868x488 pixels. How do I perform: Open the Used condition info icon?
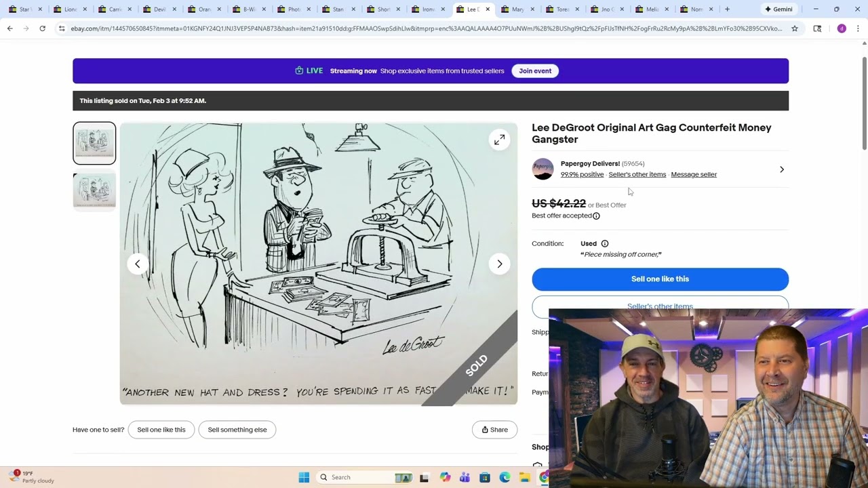[605, 243]
